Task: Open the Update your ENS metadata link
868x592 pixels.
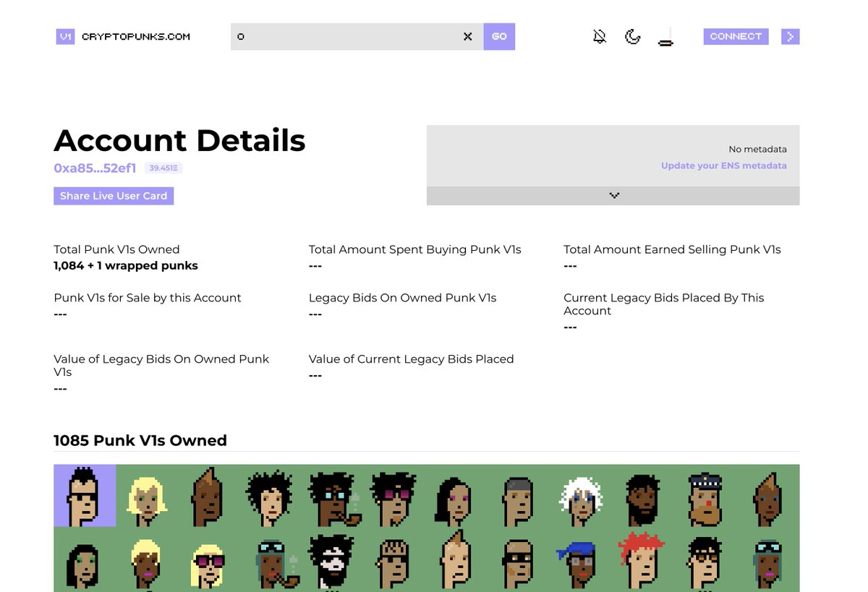Action: (724, 166)
